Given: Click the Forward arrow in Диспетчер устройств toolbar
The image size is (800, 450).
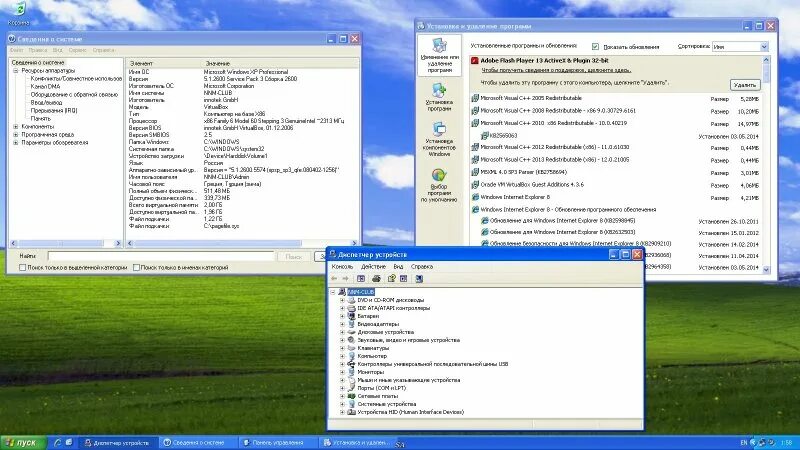Looking at the screenshot, I should 345,279.
